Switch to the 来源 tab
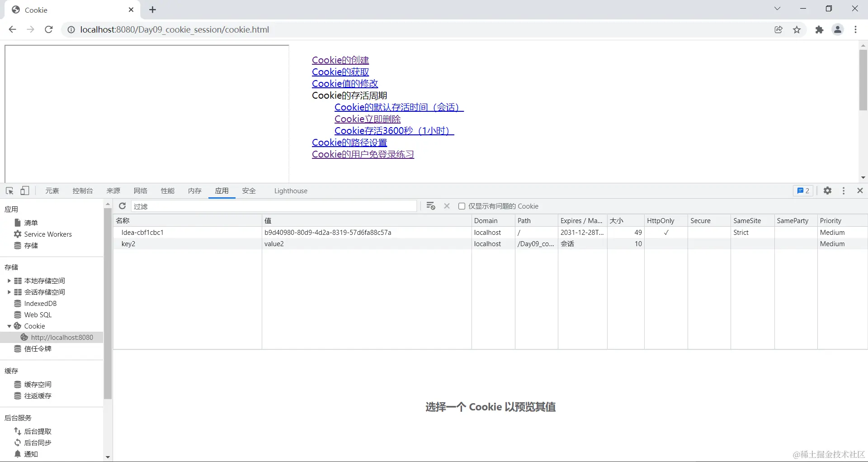Viewport: 868px width, 462px height. [x=113, y=191]
